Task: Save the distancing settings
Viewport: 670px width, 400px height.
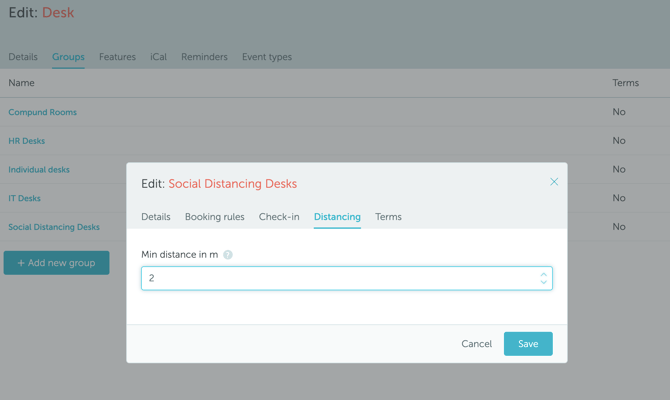Action: (528, 344)
